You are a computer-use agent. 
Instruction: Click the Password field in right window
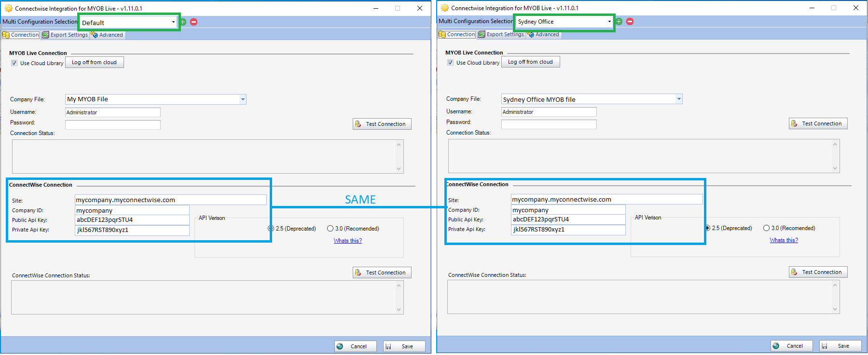coord(549,124)
